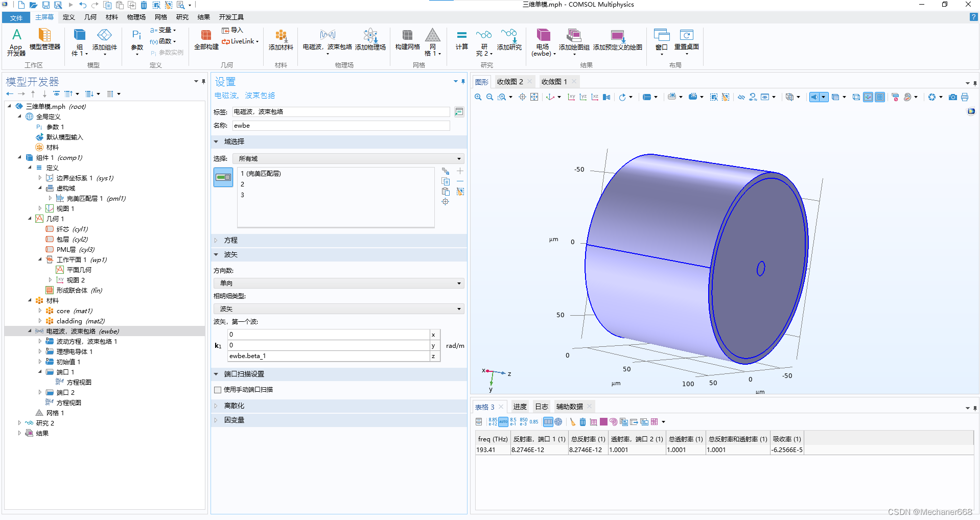Click the Add Component (添加组件) button
The height and width of the screenshot is (520, 980).
(x=105, y=42)
